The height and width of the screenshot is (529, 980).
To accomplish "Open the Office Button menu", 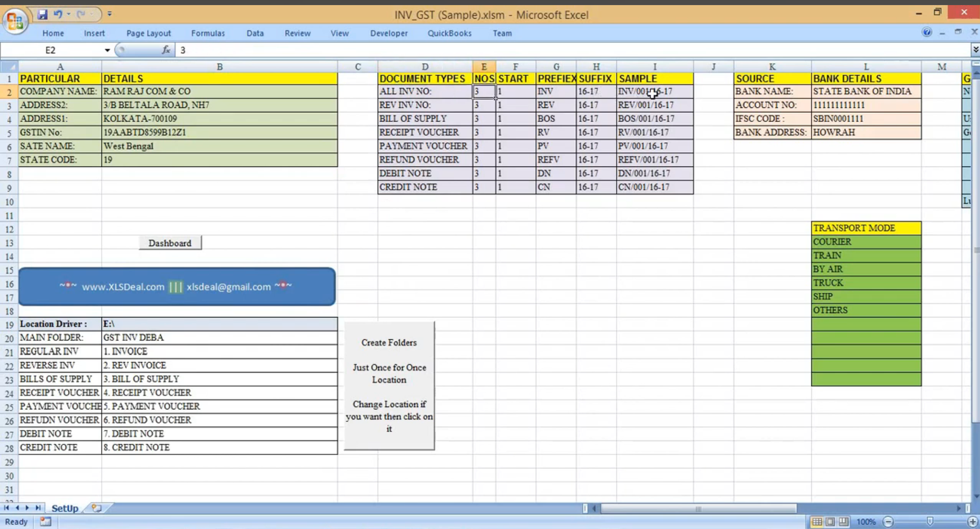I will click(15, 21).
